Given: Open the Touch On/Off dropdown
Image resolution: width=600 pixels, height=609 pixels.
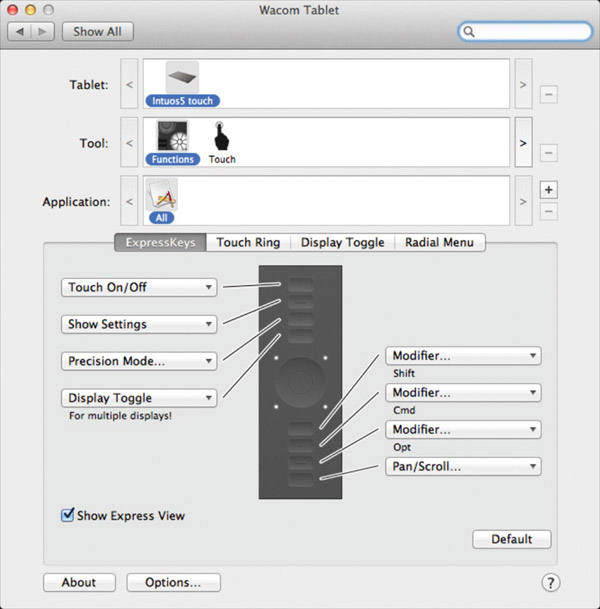Looking at the screenshot, I should click(x=139, y=287).
